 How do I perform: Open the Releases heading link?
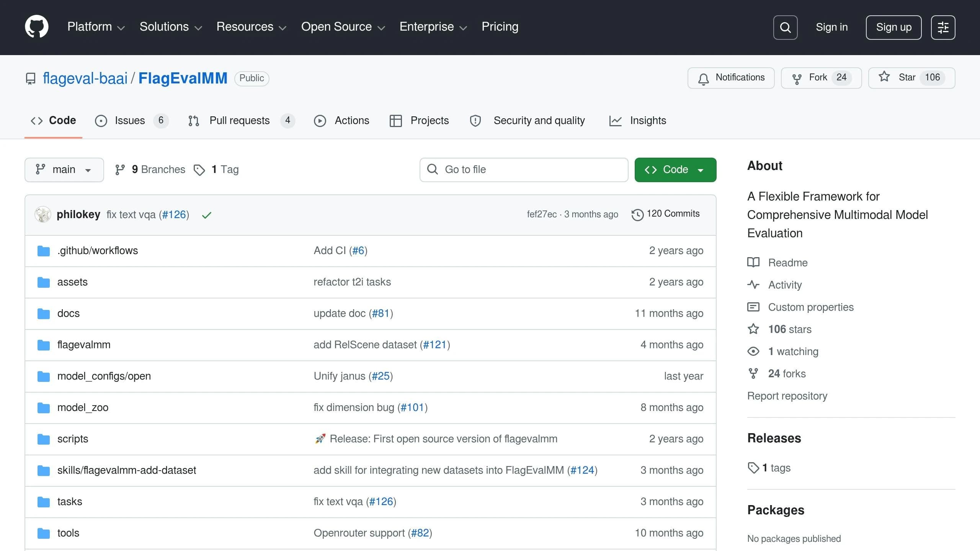click(x=774, y=438)
